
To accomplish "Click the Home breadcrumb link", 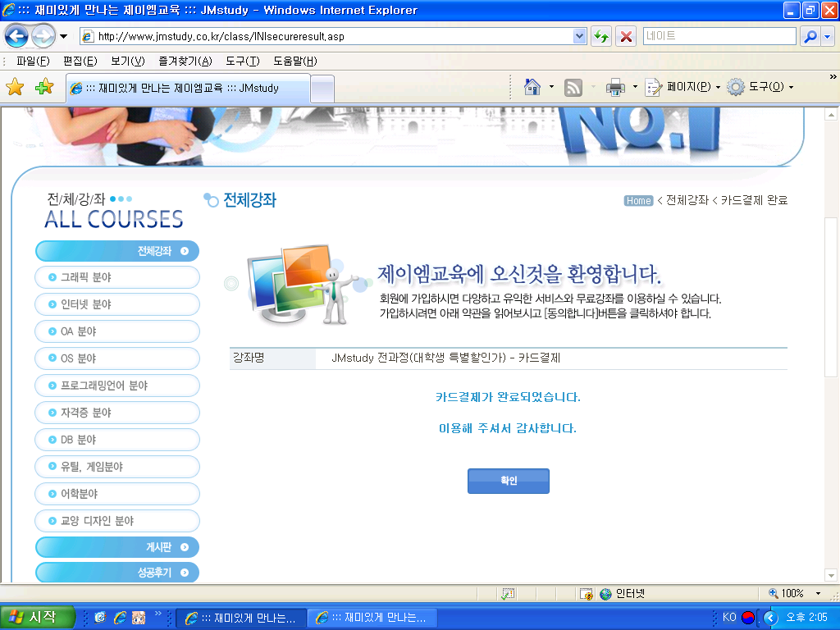I will pos(638,201).
